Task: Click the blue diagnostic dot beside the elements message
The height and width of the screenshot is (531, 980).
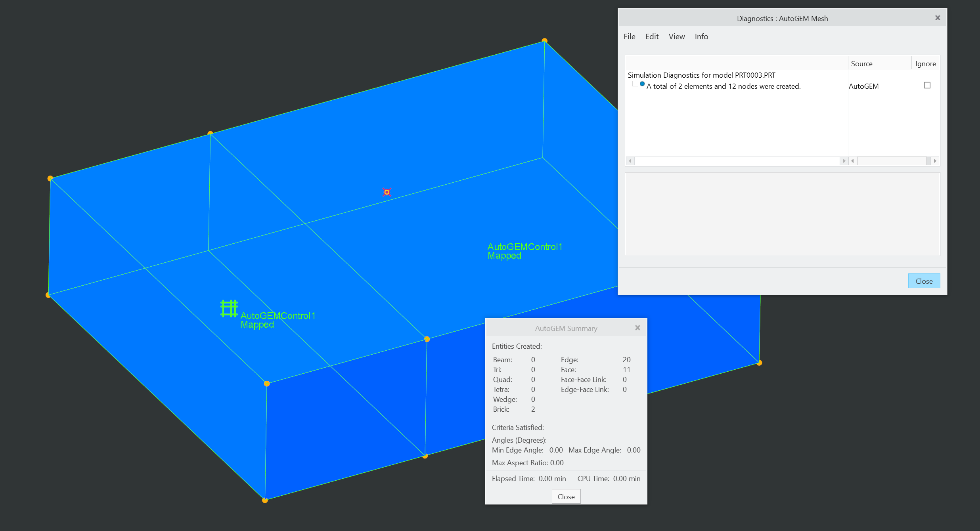Action: [642, 84]
